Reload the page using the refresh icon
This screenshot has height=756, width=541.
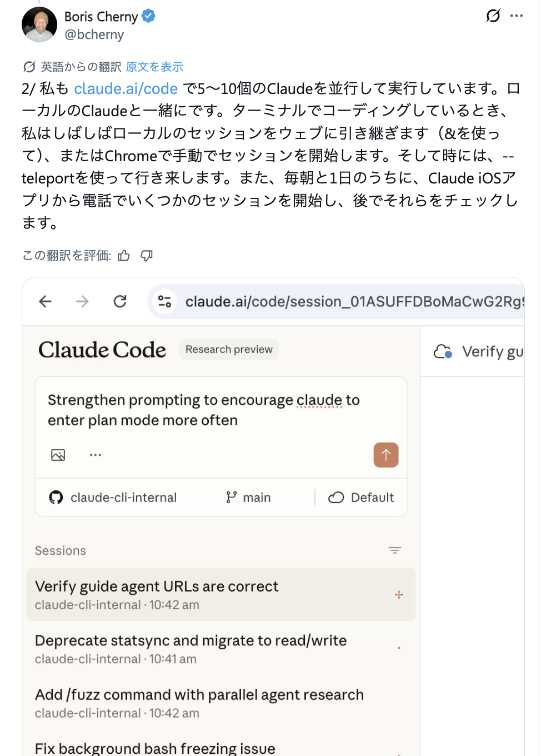(120, 301)
